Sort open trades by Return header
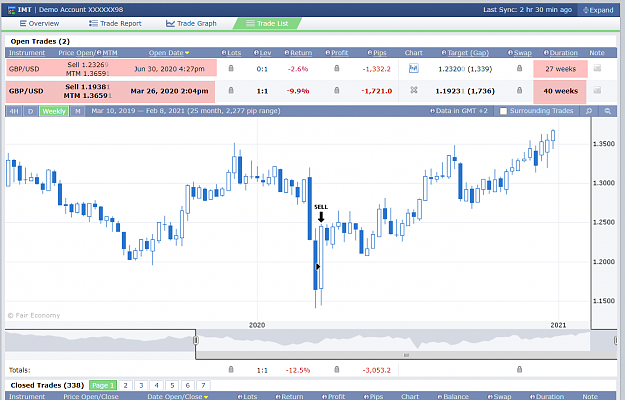Viewport: 625px width, 400px height. tap(298, 53)
